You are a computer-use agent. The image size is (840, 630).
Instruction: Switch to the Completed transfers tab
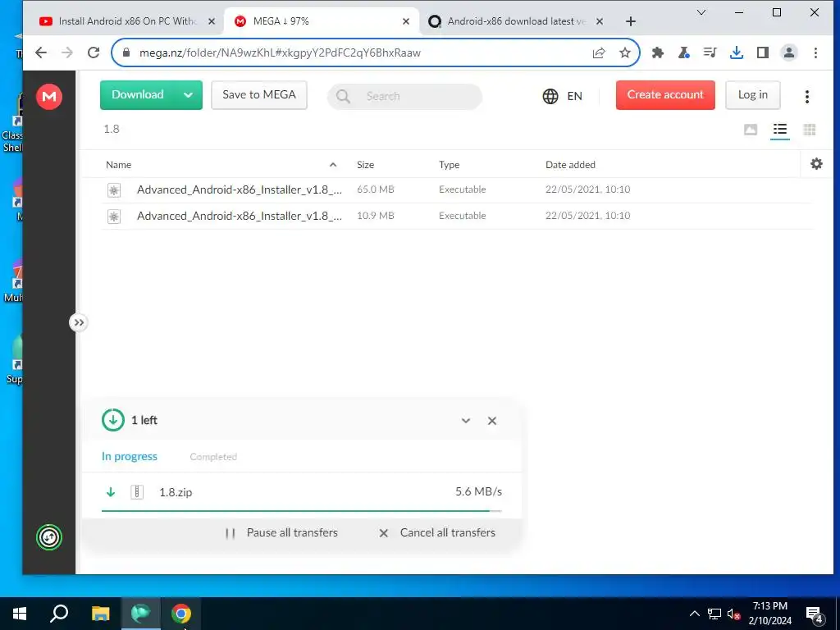pyautogui.click(x=213, y=457)
